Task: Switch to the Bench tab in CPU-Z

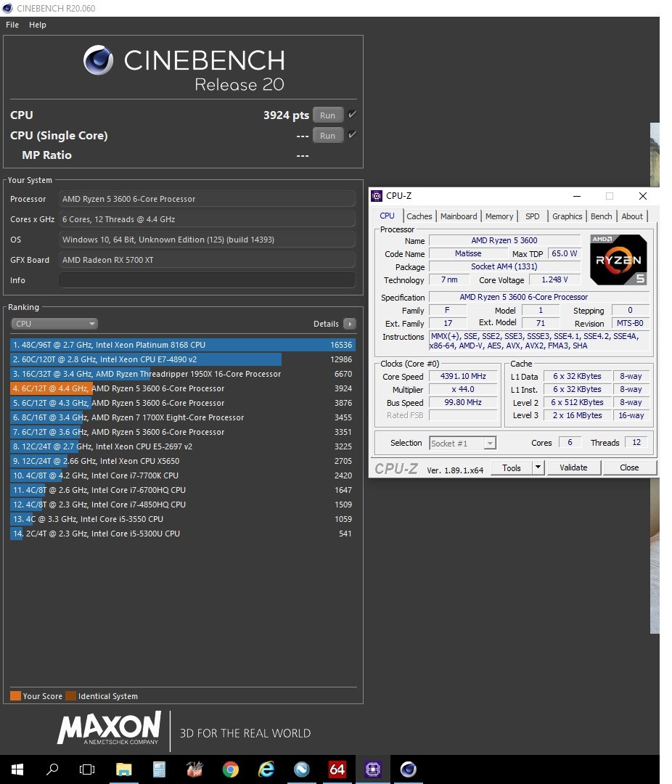Action: (601, 216)
